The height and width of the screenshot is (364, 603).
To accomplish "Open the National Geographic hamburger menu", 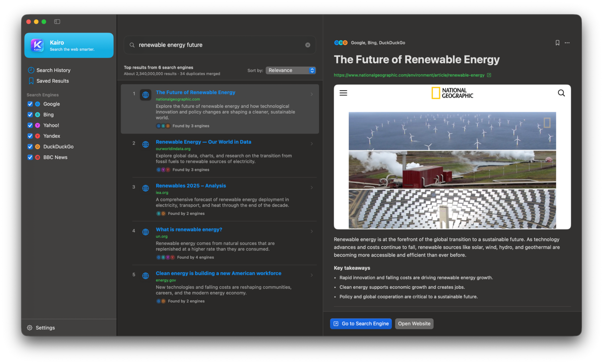I will 343,93.
